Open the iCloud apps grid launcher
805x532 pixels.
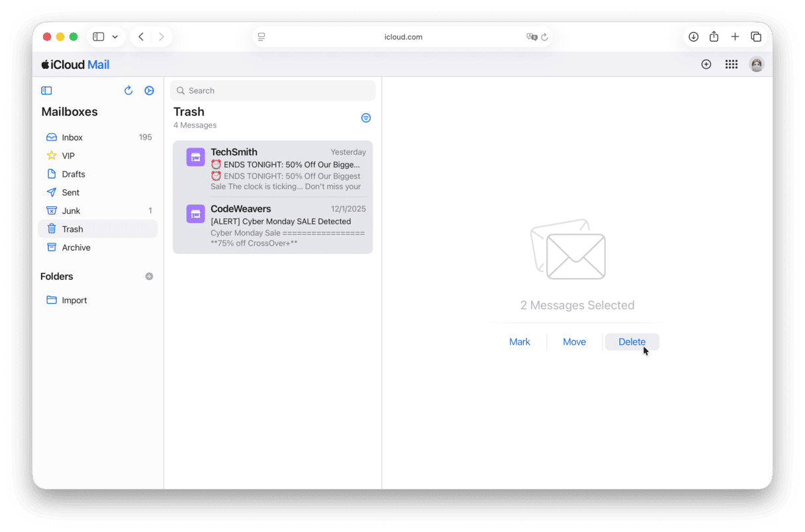coord(731,64)
